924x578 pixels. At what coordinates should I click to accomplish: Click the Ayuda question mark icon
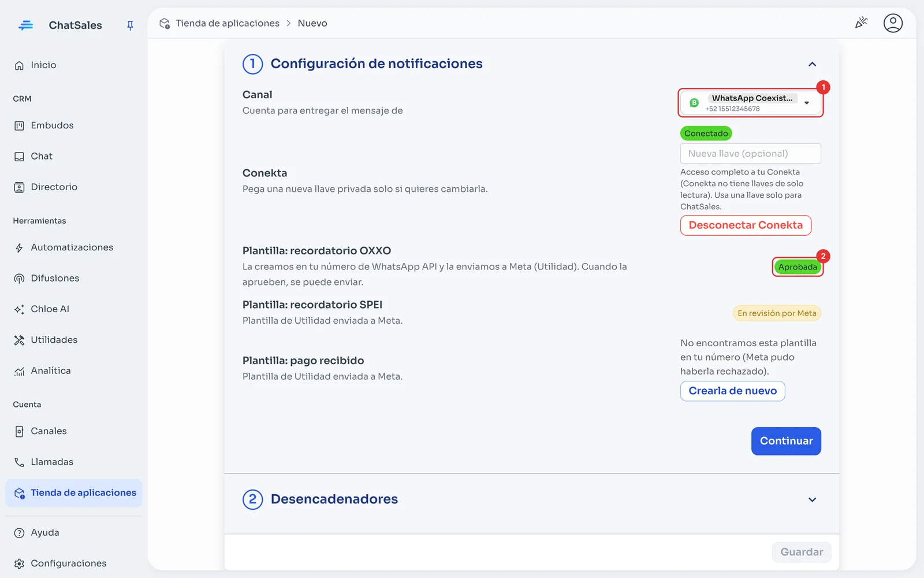pyautogui.click(x=19, y=533)
